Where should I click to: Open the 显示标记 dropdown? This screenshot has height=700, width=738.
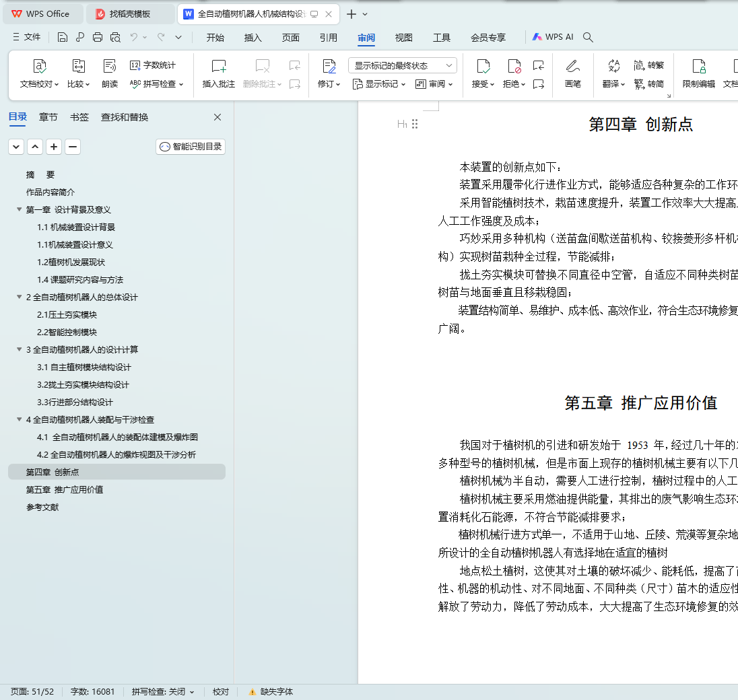[x=379, y=84]
